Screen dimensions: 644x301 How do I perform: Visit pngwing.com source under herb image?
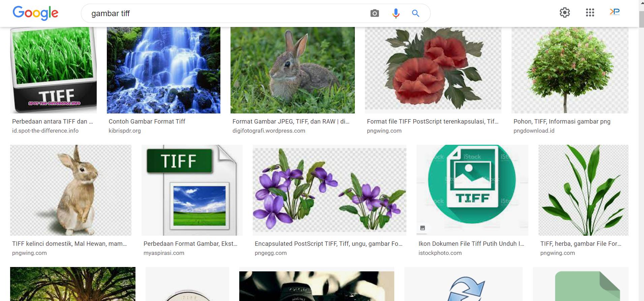point(558,253)
